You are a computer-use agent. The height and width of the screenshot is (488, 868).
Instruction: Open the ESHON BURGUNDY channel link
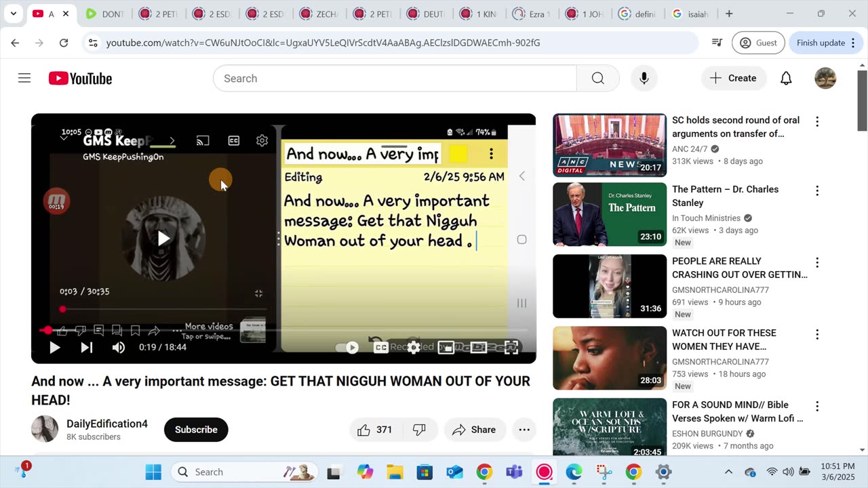(707, 433)
